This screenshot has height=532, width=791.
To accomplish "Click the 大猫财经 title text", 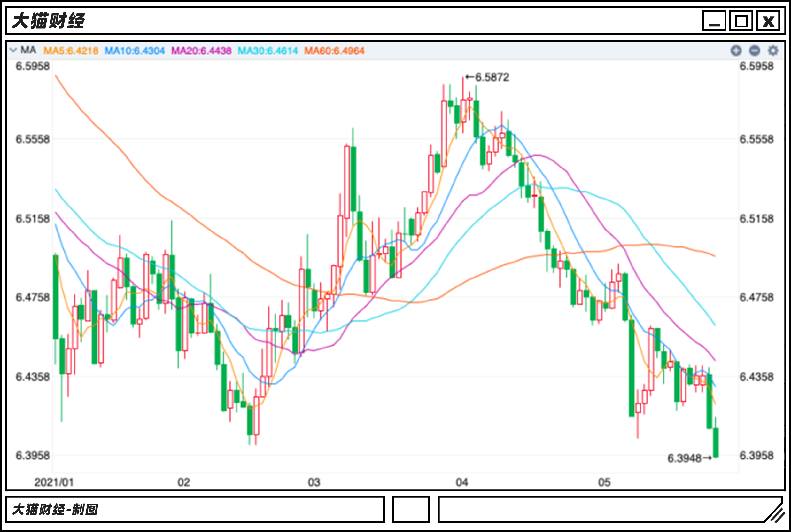I will (x=48, y=21).
